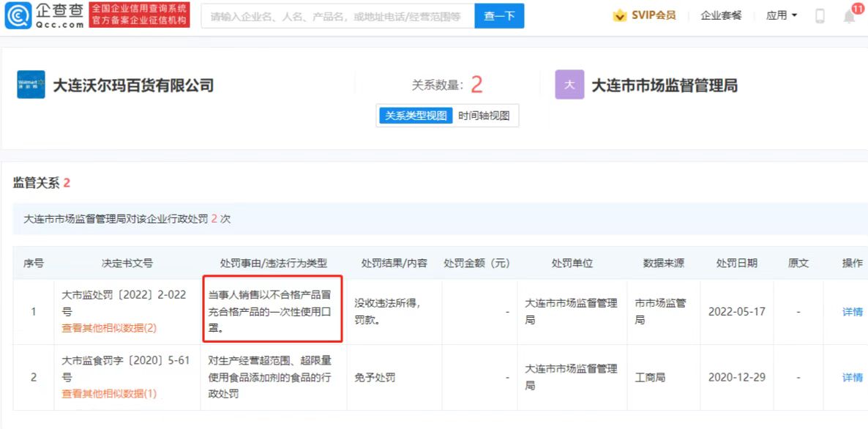Switch to 关系类型视图 view

tap(416, 116)
